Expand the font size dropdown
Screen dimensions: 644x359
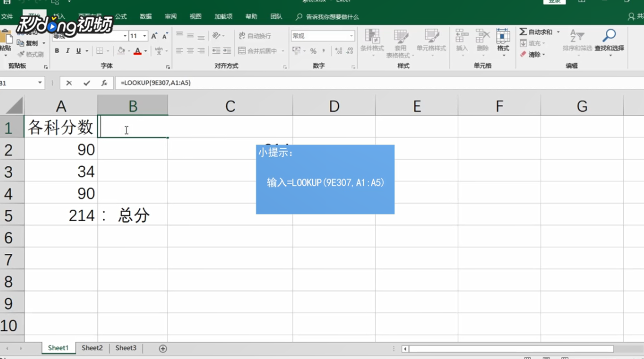click(x=144, y=36)
